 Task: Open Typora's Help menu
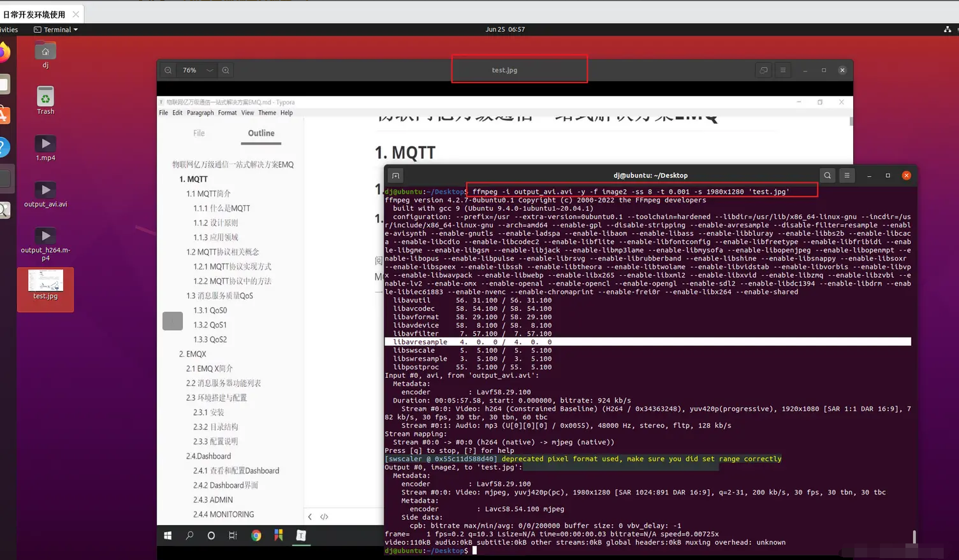coord(287,113)
